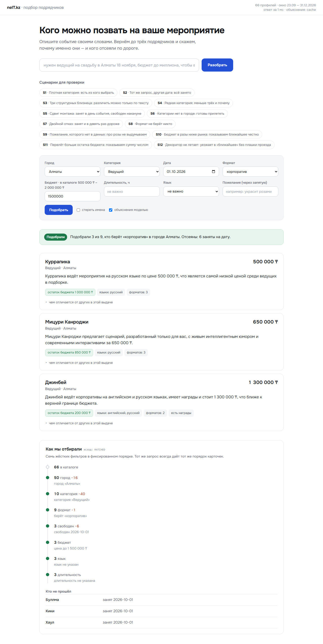Click the Длительность hours input

[132, 191]
